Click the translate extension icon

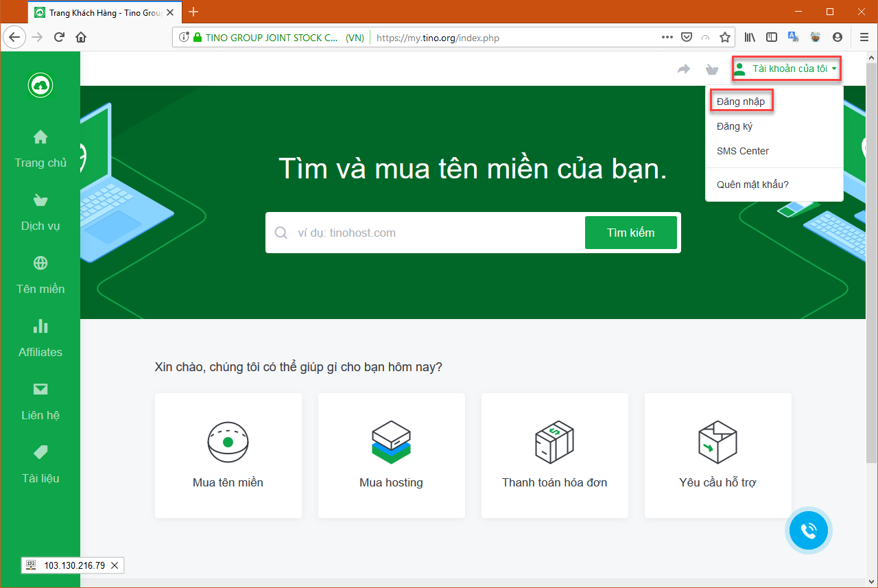tap(794, 37)
